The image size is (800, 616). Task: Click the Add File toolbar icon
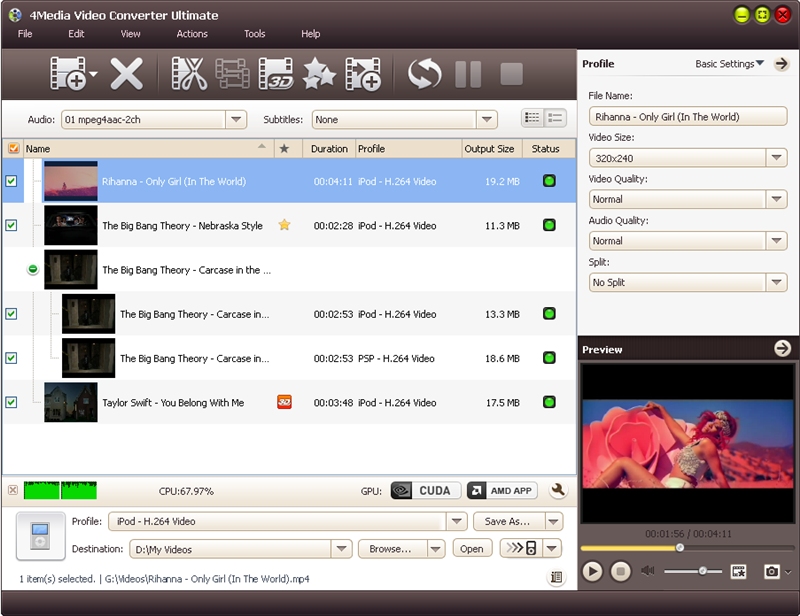68,73
